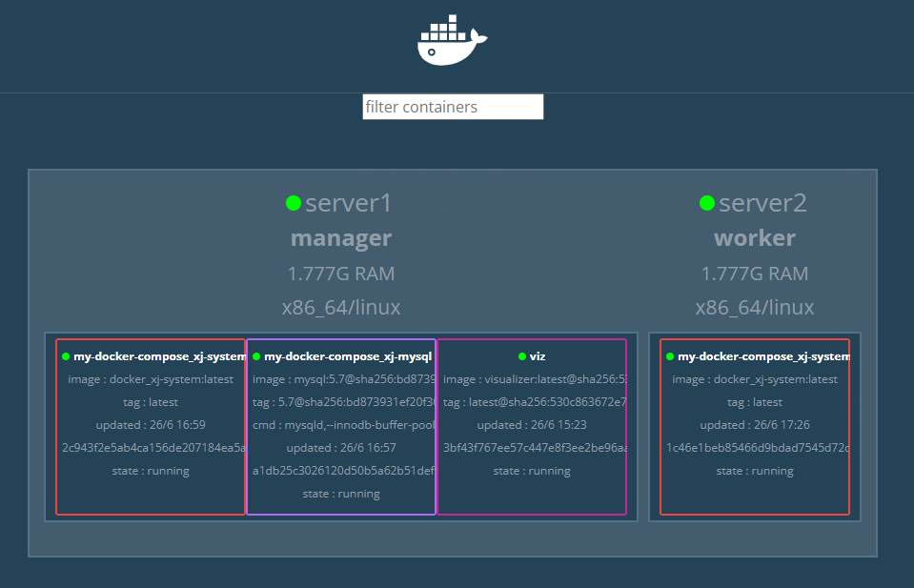
Task: Click the status dot of the xj-mysql container
Action: (256, 356)
